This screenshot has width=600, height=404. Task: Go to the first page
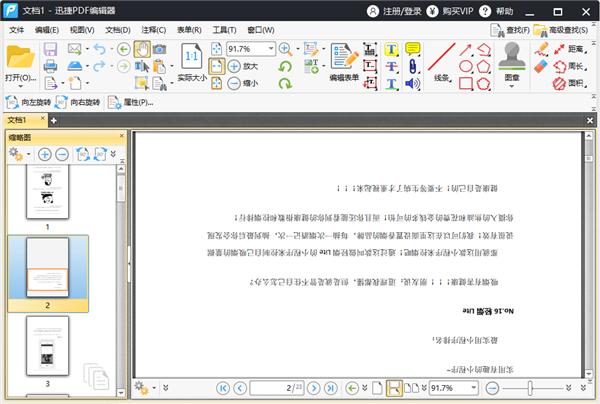[x=223, y=388]
